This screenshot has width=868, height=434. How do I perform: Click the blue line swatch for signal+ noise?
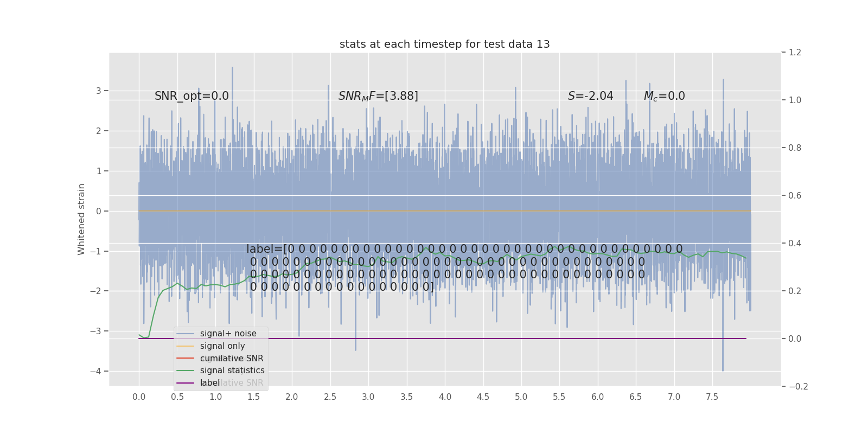186,334
